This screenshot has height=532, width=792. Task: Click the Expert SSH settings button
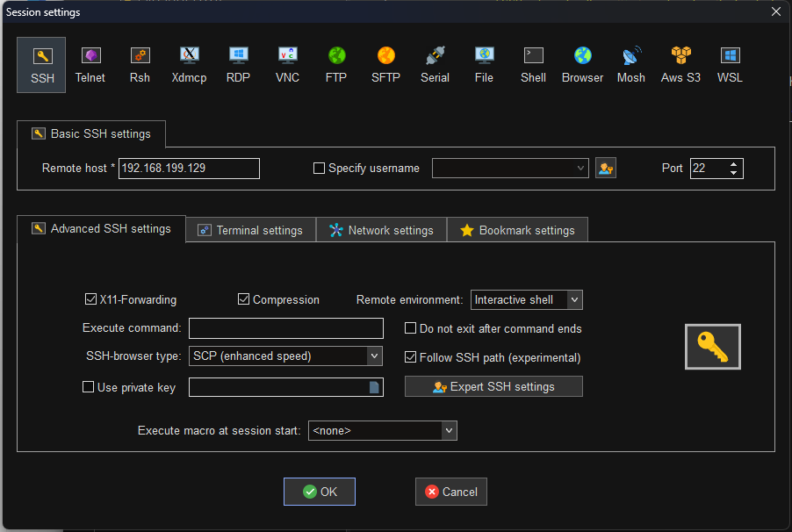tap(493, 386)
